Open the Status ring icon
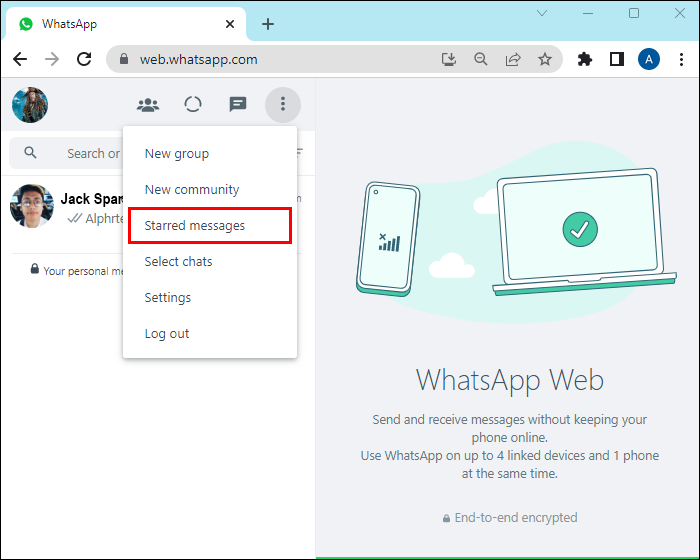The width and height of the screenshot is (700, 560). coord(193,104)
